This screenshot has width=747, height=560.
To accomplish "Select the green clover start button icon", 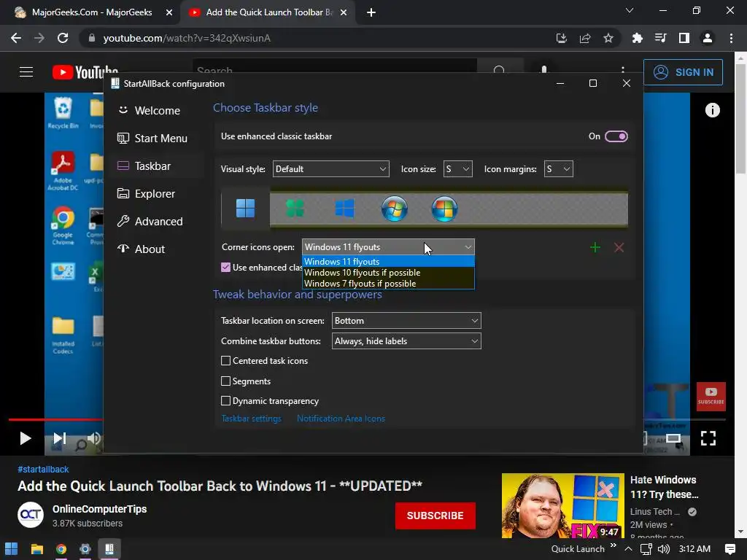I will 295,209.
